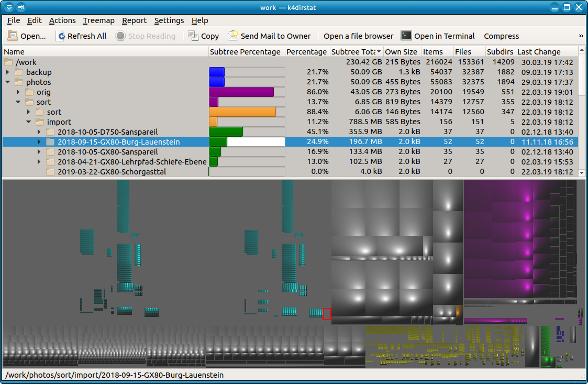This screenshot has height=384, width=588.
Task: Click the folder icon next to backup
Action: coord(19,72)
